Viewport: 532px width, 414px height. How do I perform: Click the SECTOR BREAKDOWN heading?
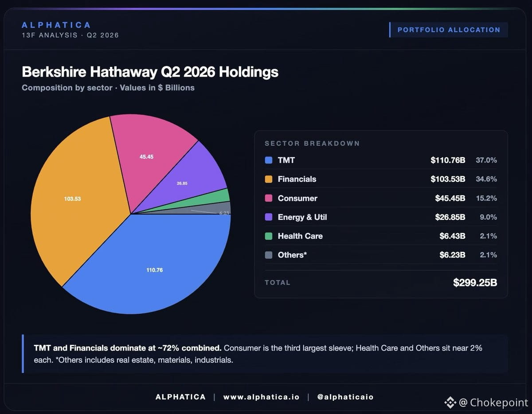(312, 144)
